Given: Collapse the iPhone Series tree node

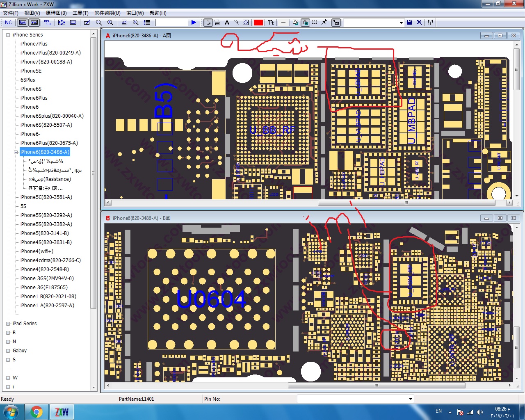Looking at the screenshot, I should coord(8,35).
